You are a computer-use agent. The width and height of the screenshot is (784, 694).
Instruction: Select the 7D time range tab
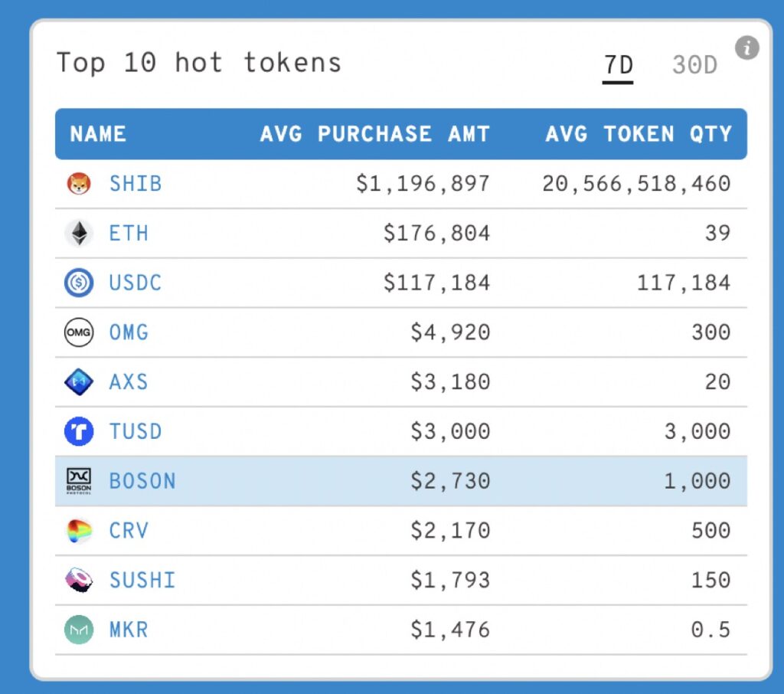pos(618,66)
